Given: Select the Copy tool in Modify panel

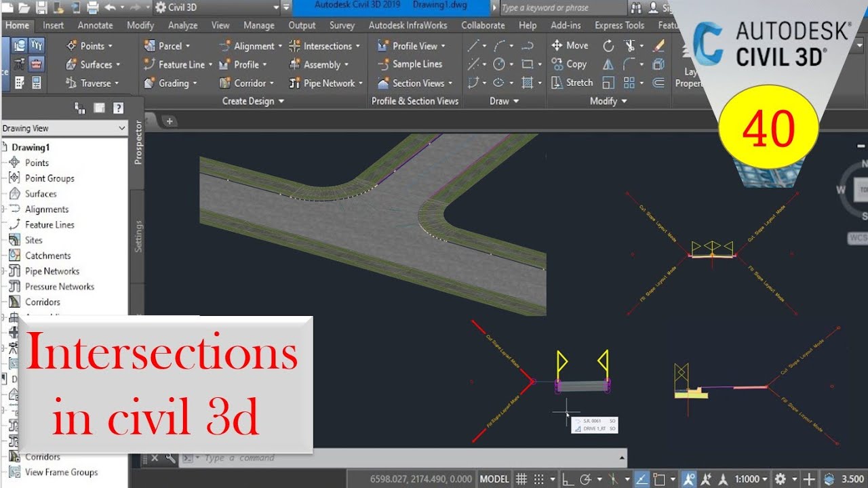Looking at the screenshot, I should pyautogui.click(x=569, y=64).
